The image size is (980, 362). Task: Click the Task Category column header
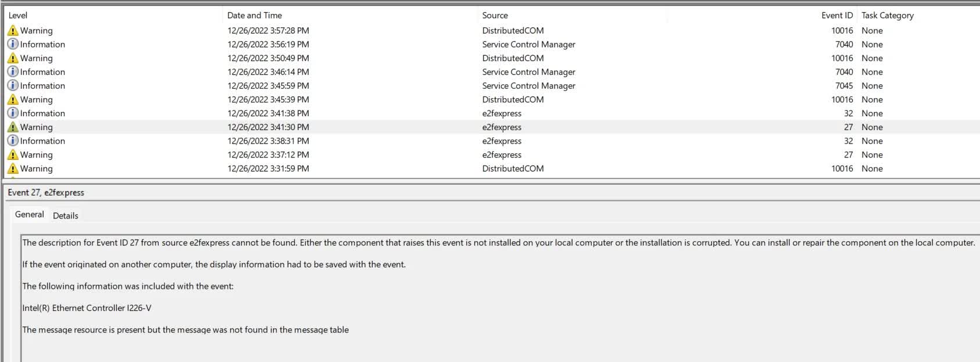click(887, 16)
